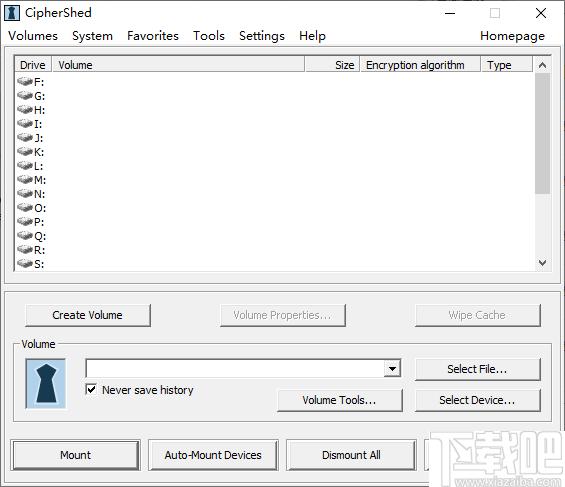Expand the volume path dropdown arrow
565x487 pixels.
pos(392,368)
